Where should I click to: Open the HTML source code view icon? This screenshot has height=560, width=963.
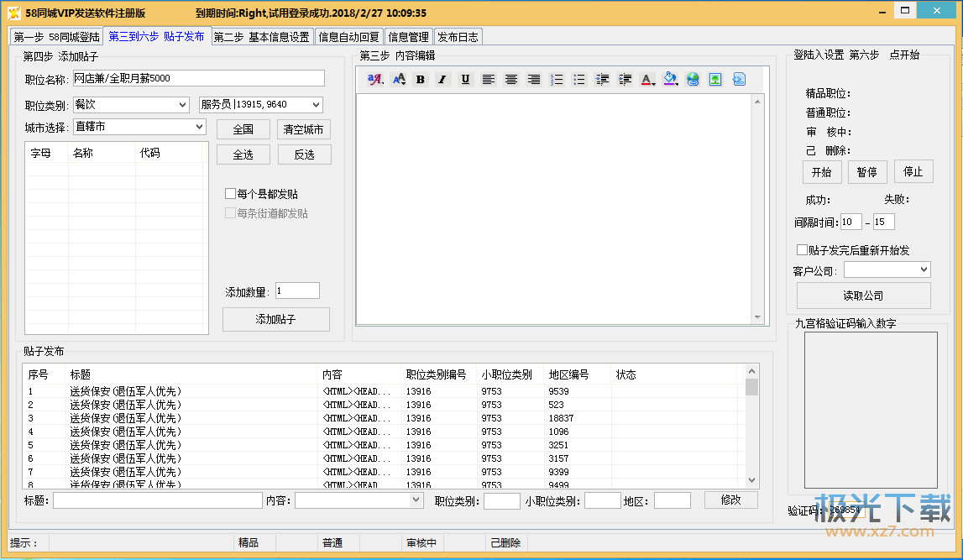pos(739,79)
